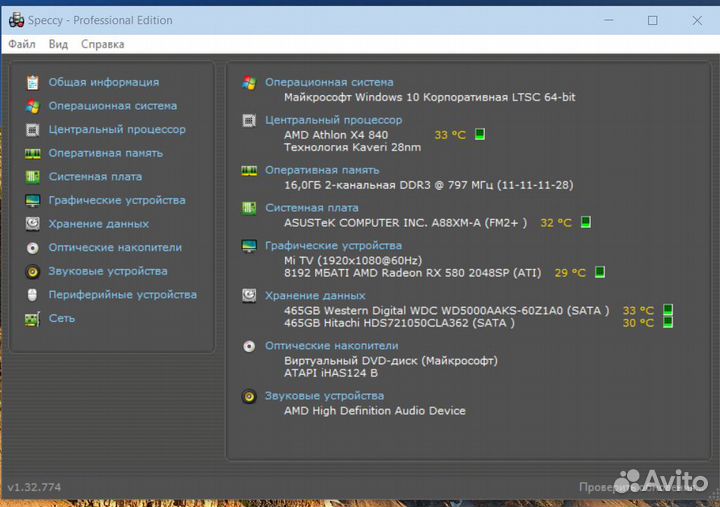
Task: Open the Файл menu
Action: [22, 44]
